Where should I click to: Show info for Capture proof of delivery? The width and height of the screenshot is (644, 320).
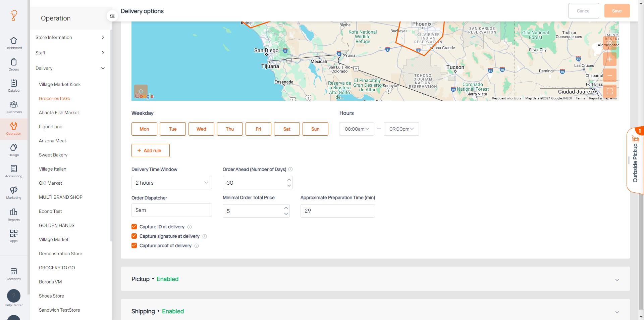pos(197,246)
